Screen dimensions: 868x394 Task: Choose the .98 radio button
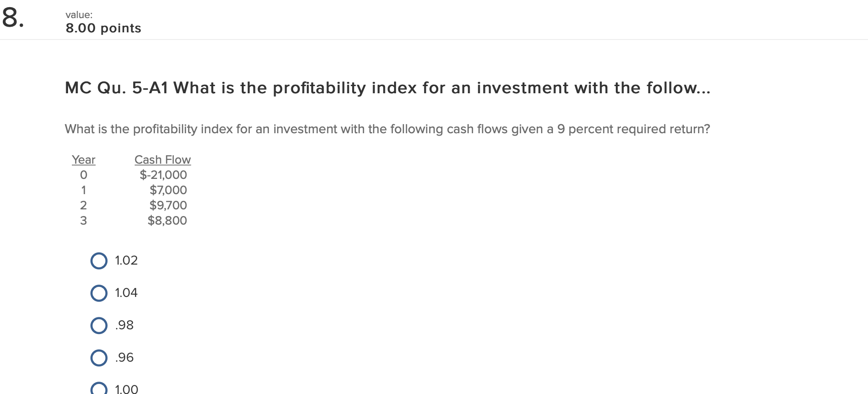pos(99,325)
